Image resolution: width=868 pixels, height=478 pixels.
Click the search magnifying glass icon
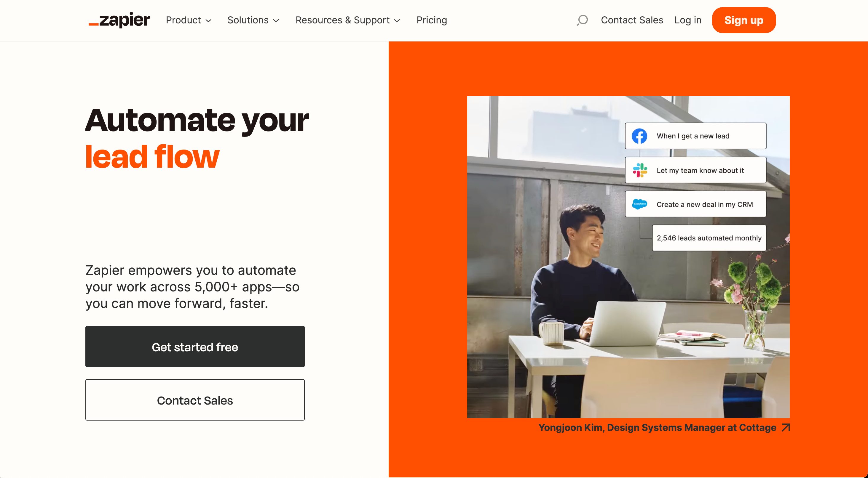(582, 20)
